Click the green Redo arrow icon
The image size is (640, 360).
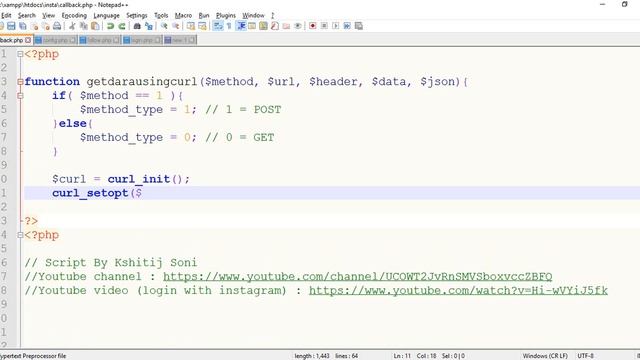[122, 26]
